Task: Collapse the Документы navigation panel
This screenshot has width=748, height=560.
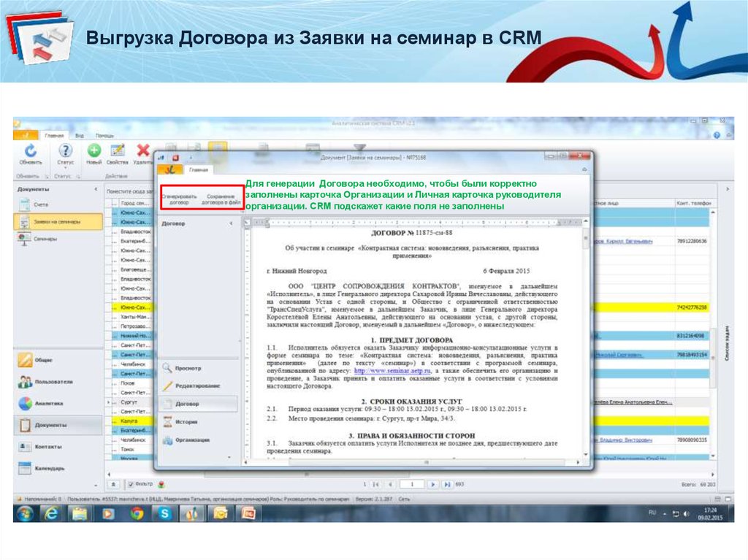Action: [96, 190]
